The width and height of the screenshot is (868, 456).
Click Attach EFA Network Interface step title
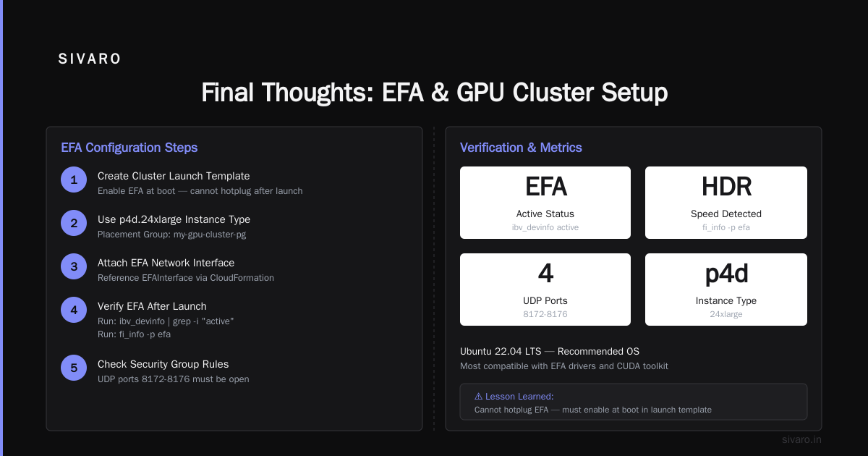[x=166, y=263]
